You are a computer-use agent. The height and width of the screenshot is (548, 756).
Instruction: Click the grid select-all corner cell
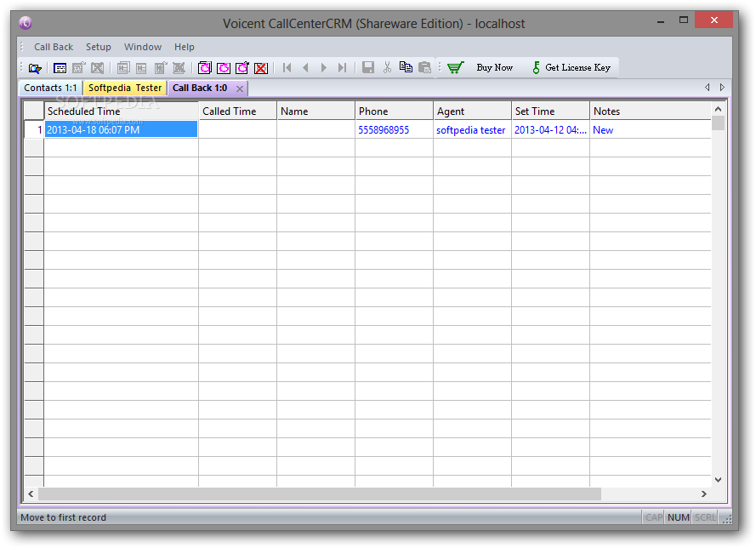[34, 111]
